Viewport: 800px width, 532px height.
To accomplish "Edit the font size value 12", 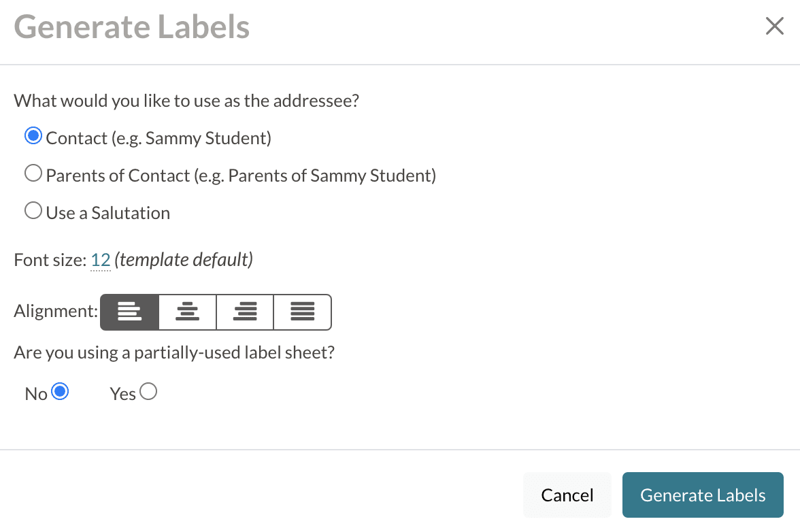I will click(x=100, y=260).
